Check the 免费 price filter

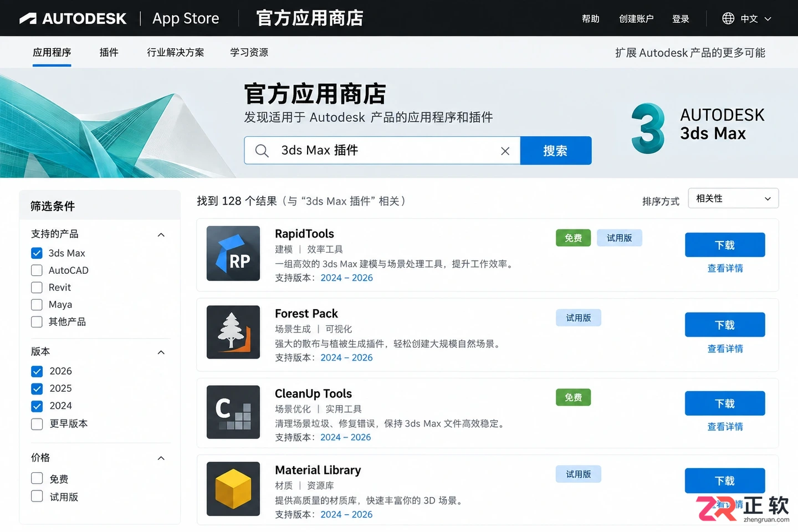coord(37,478)
